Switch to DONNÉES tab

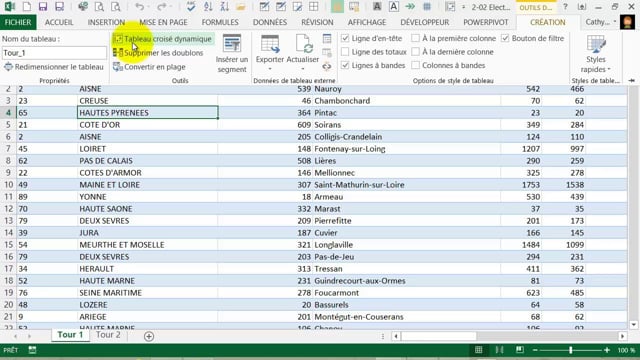coord(270,22)
